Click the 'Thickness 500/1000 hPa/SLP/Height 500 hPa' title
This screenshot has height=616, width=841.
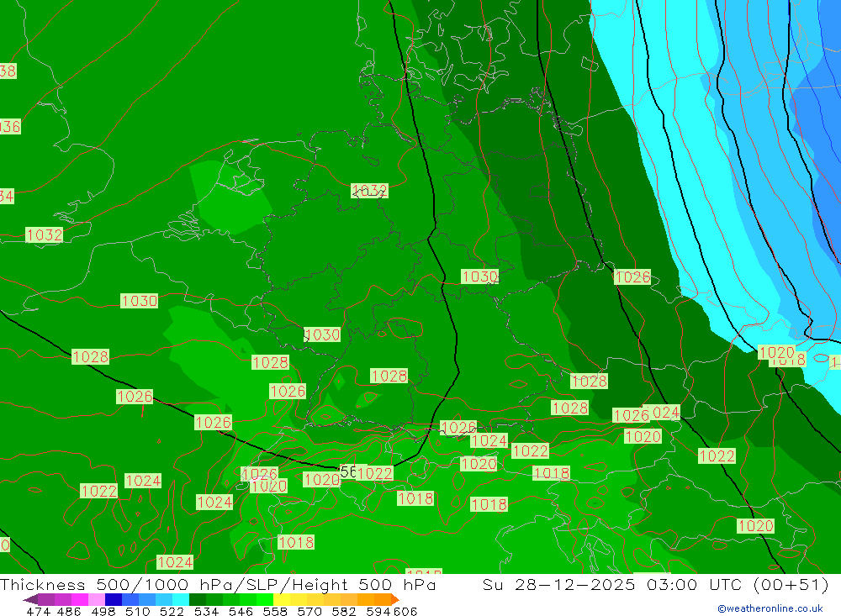coord(218,584)
